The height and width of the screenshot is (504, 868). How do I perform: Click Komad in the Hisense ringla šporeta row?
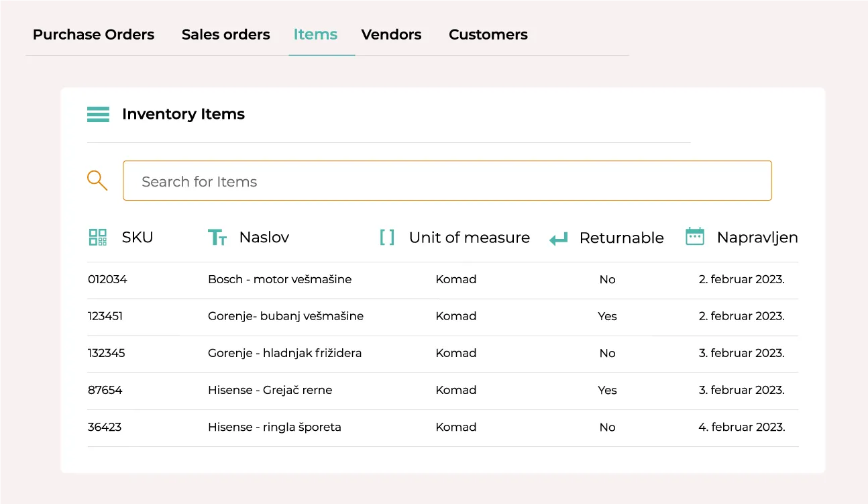[x=456, y=427]
